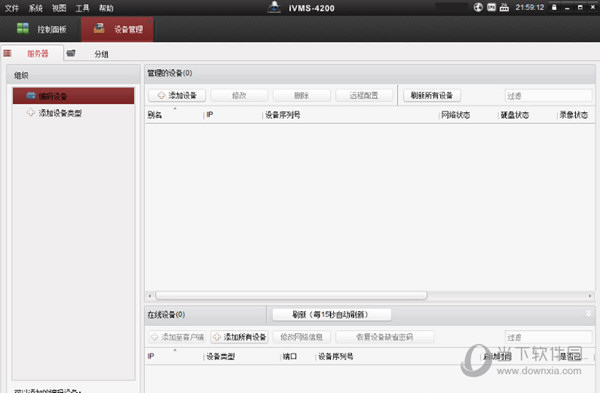The height and width of the screenshot is (393, 600).
Task: Sort by the upper IP column header
Action: tap(210, 115)
